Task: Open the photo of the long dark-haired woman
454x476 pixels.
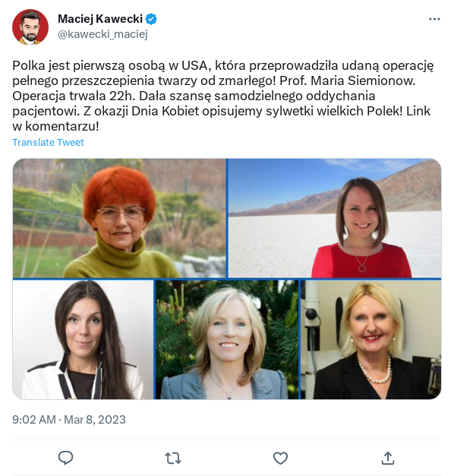Action: pyautogui.click(x=83, y=339)
